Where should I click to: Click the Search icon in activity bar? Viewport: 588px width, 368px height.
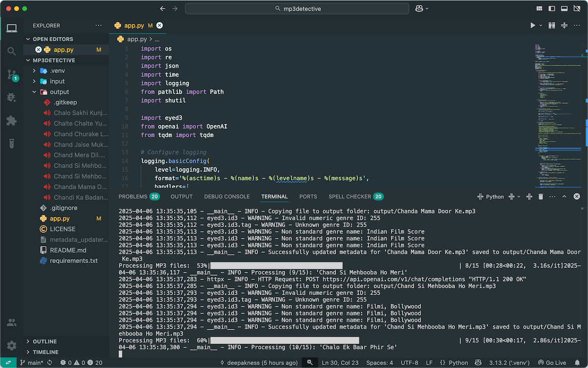click(11, 51)
